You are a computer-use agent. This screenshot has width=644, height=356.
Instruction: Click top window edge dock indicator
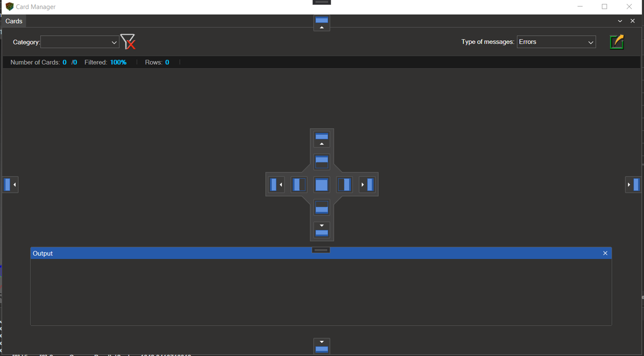322,23
